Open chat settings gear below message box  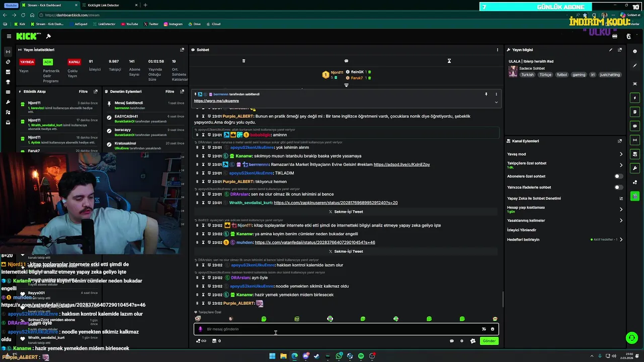coord(462,341)
